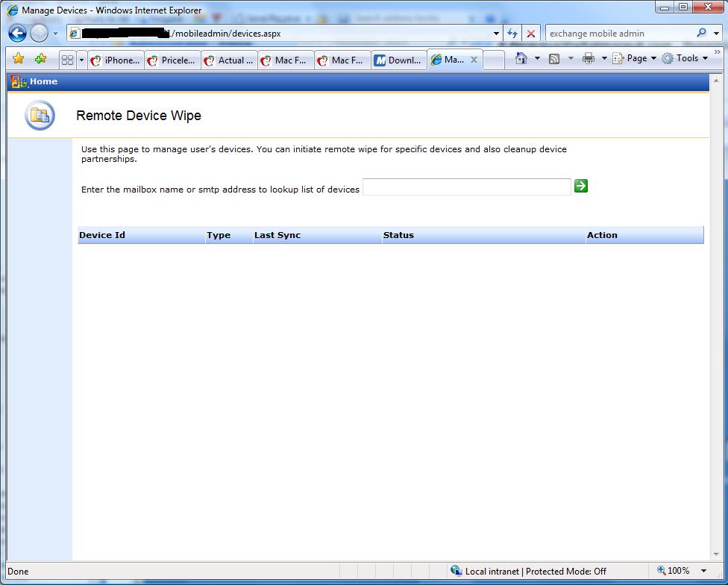Click the Home link in blue header

(44, 81)
